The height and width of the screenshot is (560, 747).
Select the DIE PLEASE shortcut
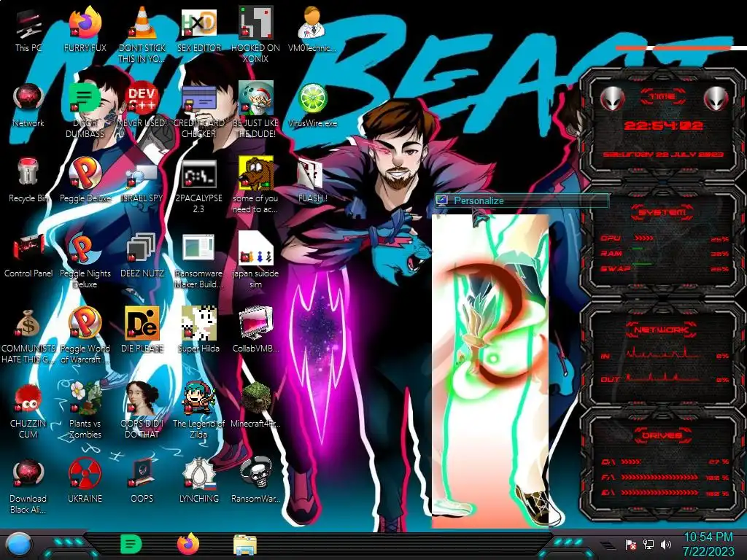142,330
